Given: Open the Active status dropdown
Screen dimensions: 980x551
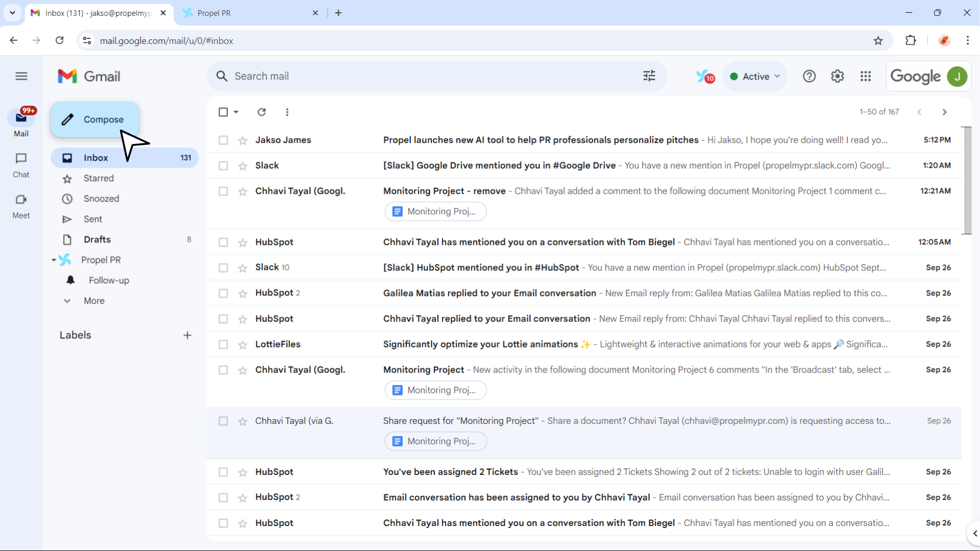Looking at the screenshot, I should coord(755,77).
